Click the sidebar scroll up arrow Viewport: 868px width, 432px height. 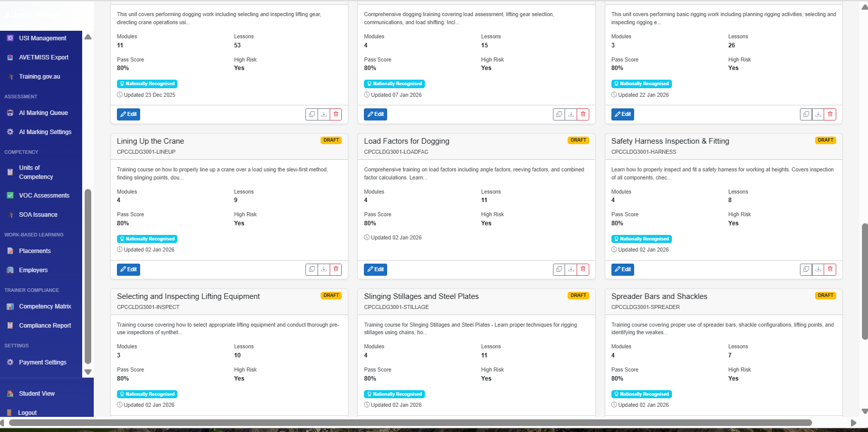coord(88,37)
